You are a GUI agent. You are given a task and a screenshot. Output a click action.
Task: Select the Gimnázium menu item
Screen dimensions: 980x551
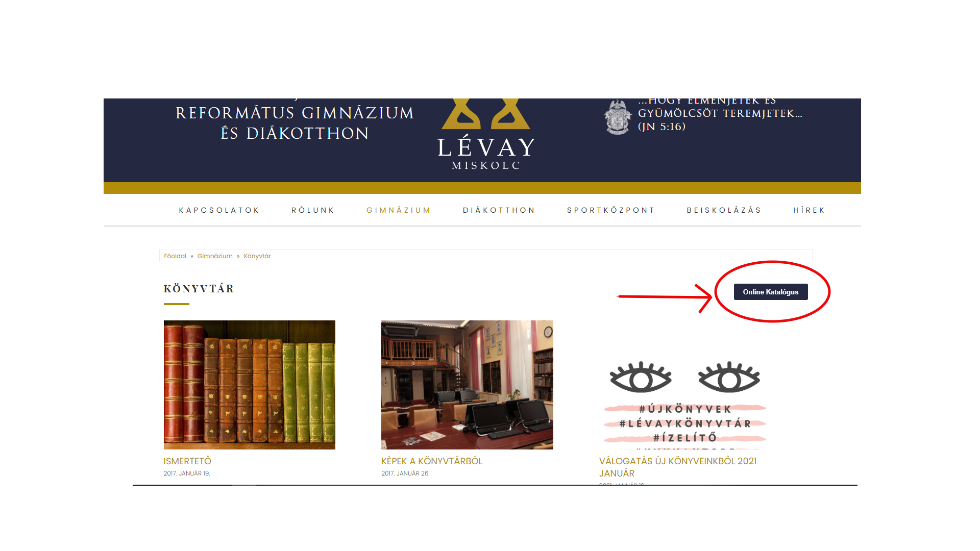click(399, 210)
